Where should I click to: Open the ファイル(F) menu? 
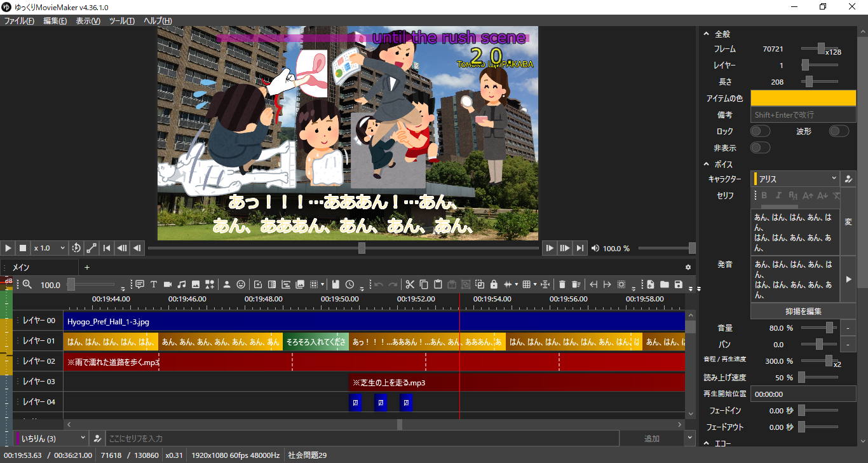[x=19, y=21]
